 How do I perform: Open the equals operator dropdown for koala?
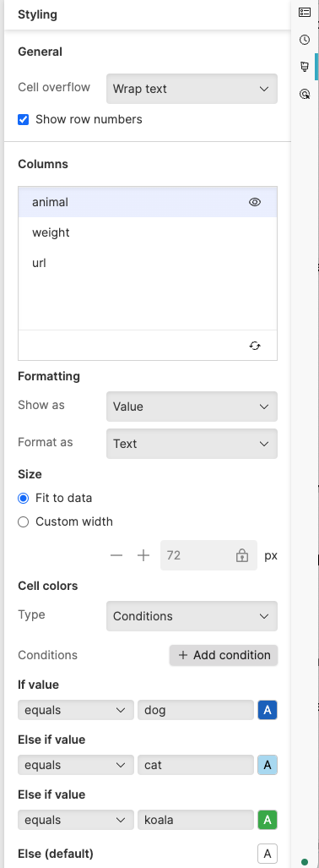(76, 820)
